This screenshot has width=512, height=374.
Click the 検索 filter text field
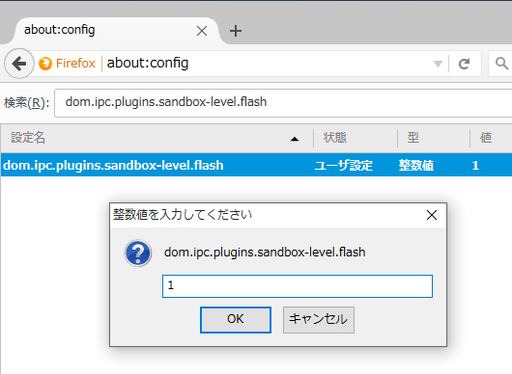pos(283,103)
